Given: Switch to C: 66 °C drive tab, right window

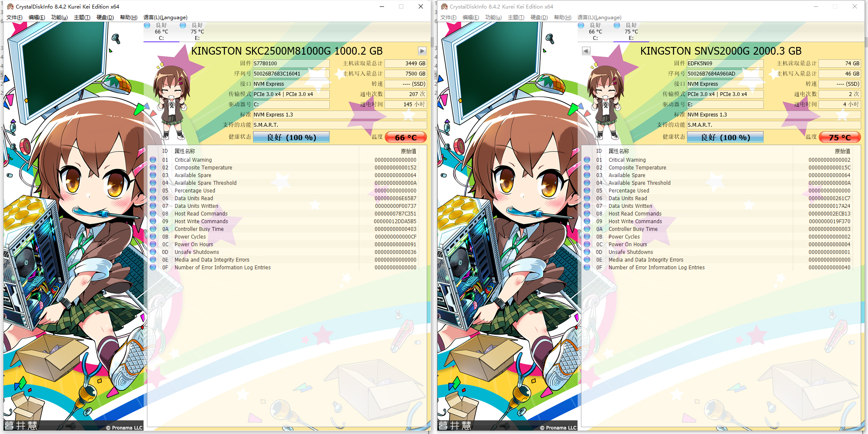Looking at the screenshot, I should 595,32.
